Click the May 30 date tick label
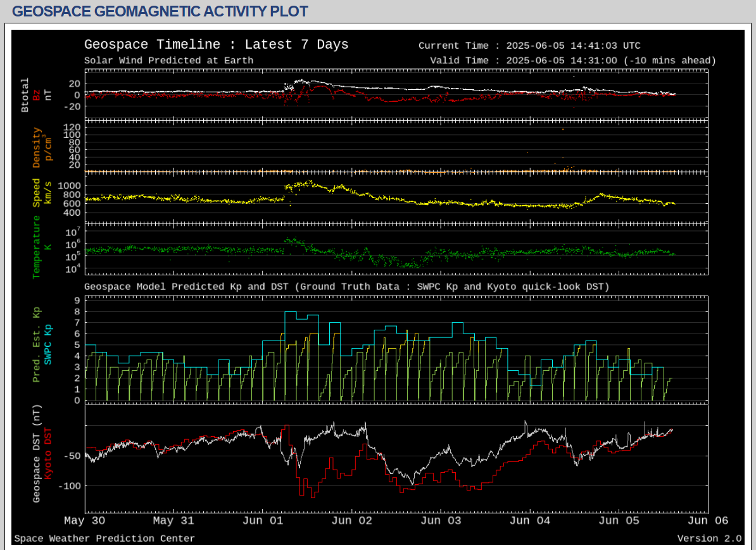756x550 pixels. [84, 521]
